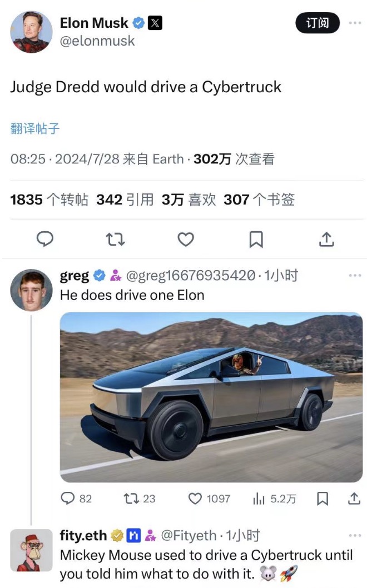Open more options on greg's reply

tap(355, 275)
